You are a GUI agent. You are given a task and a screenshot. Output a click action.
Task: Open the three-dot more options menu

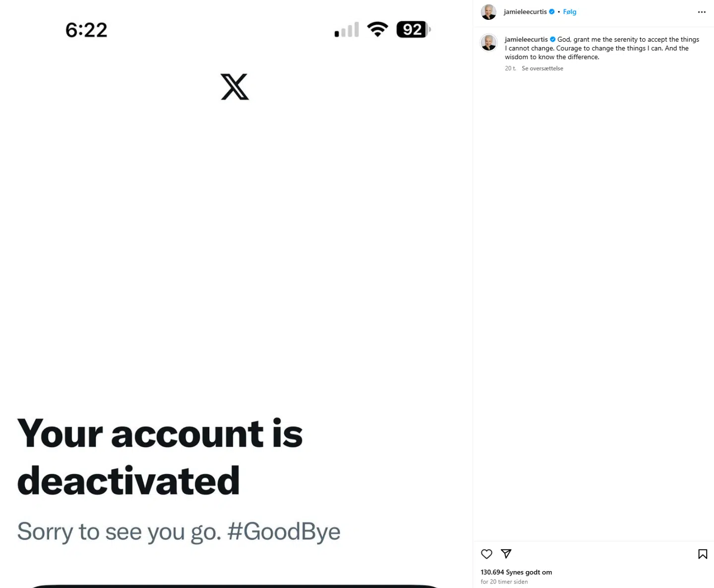pyautogui.click(x=701, y=12)
